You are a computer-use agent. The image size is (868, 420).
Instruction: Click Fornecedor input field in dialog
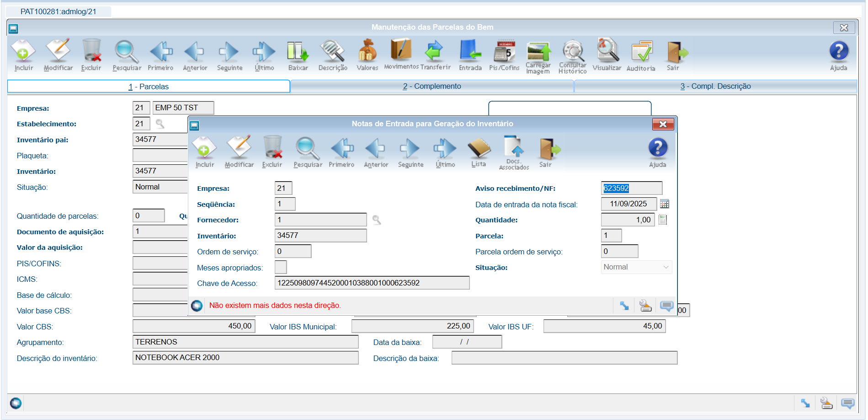pyautogui.click(x=321, y=220)
